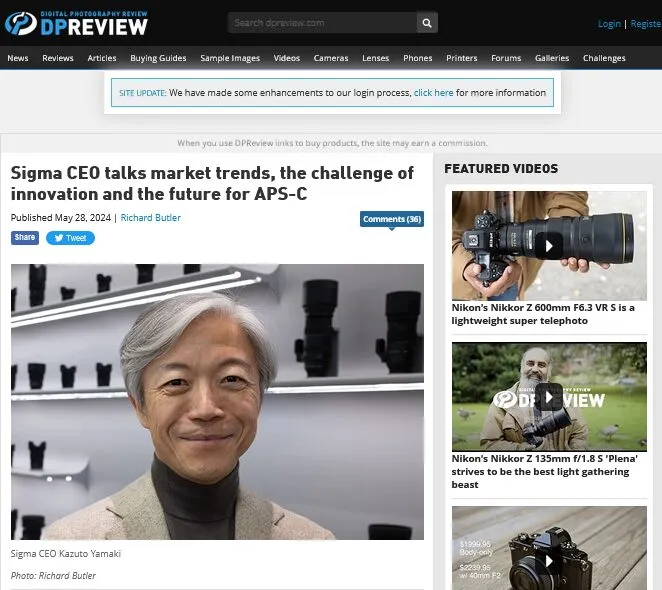Open the Sigma CEO portrait photo
Viewport: 662px width, 590px height.
tap(217, 401)
